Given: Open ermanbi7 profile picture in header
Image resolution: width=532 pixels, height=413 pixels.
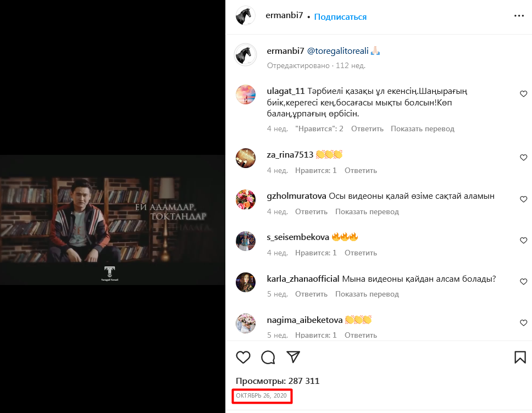Looking at the screenshot, I should 245,16.
